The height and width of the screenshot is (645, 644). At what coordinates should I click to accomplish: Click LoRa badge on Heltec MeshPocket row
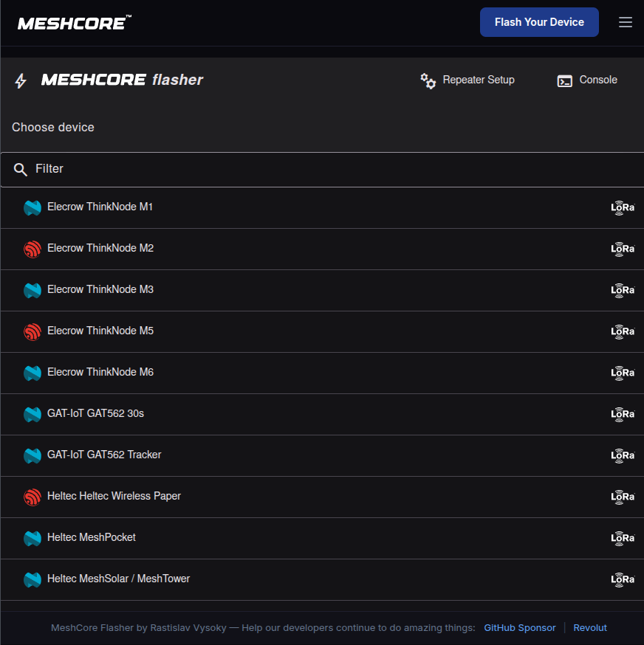click(622, 538)
